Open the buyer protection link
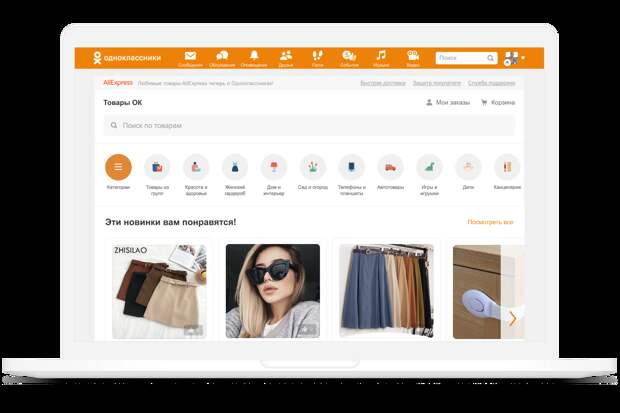The height and width of the screenshot is (413, 620). coord(437,83)
